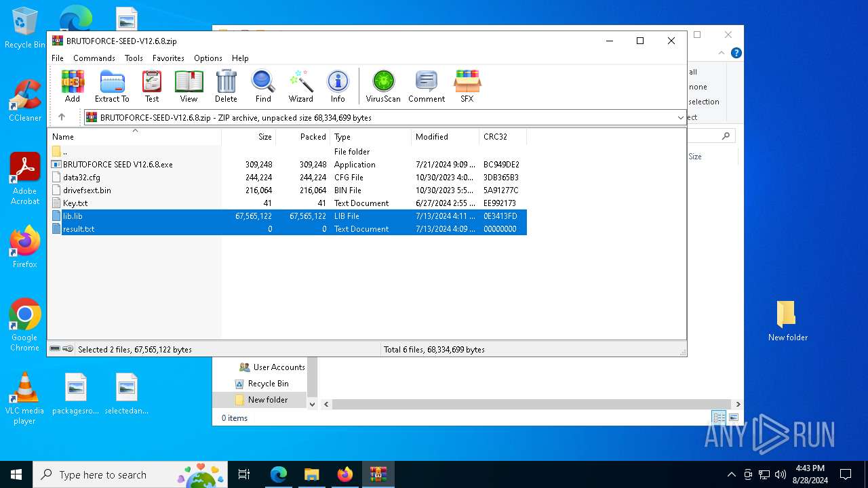Click the Windows Start button
The height and width of the screenshot is (488, 868).
[16, 474]
